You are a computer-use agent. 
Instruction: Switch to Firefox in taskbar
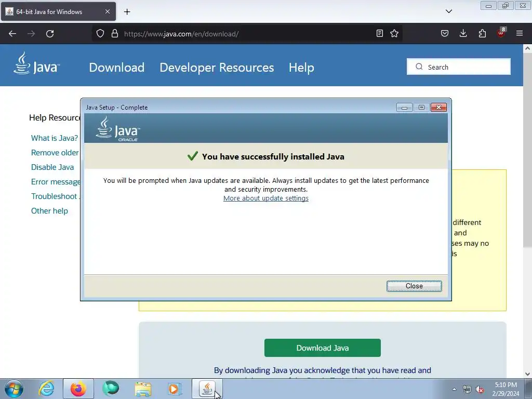[78, 389]
